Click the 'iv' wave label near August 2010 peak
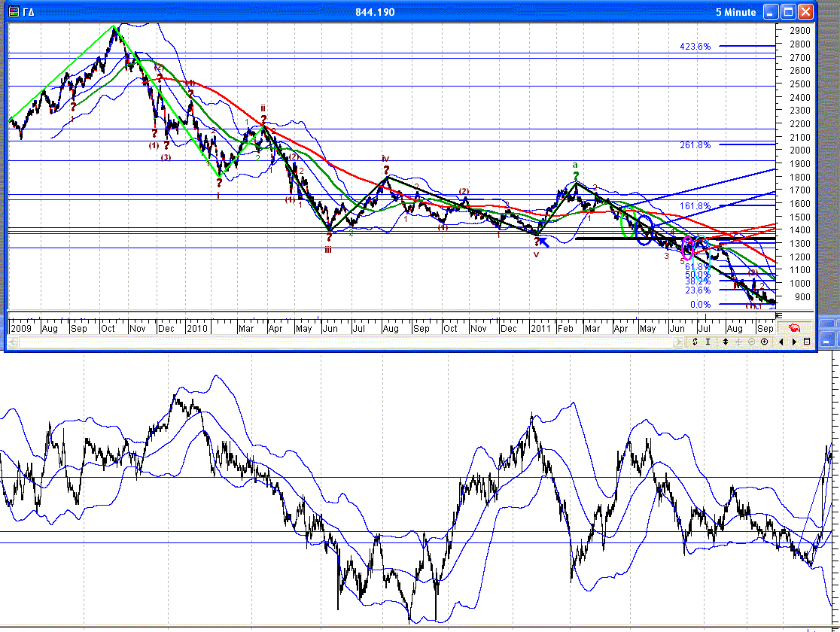The image size is (840, 632). click(x=385, y=159)
